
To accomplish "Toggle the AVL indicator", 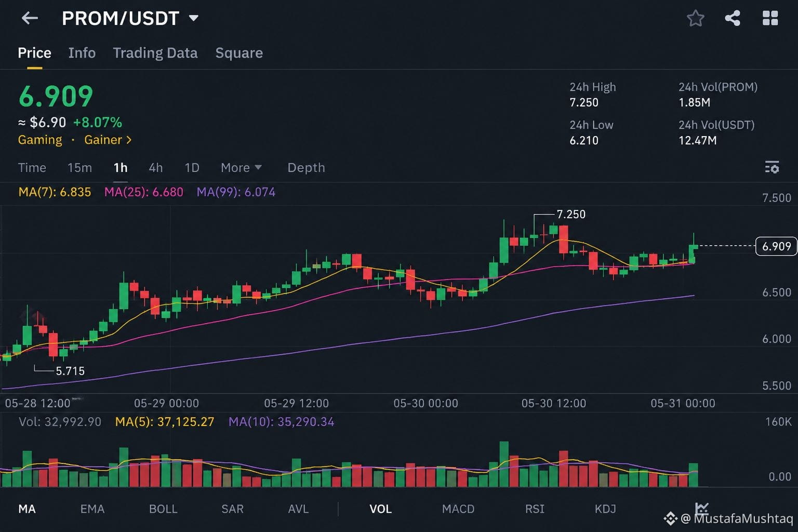I will (x=298, y=509).
